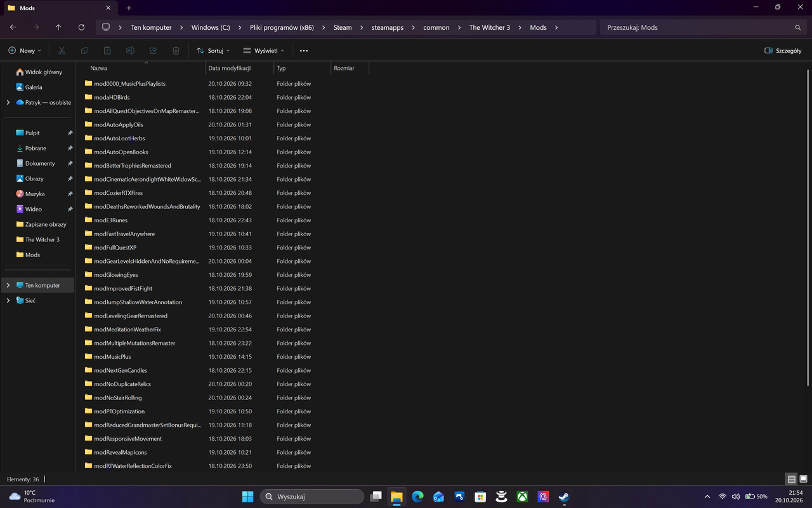Click the search magnifier icon in Przeszukaj box
This screenshot has height=508, width=812.
[x=798, y=28]
